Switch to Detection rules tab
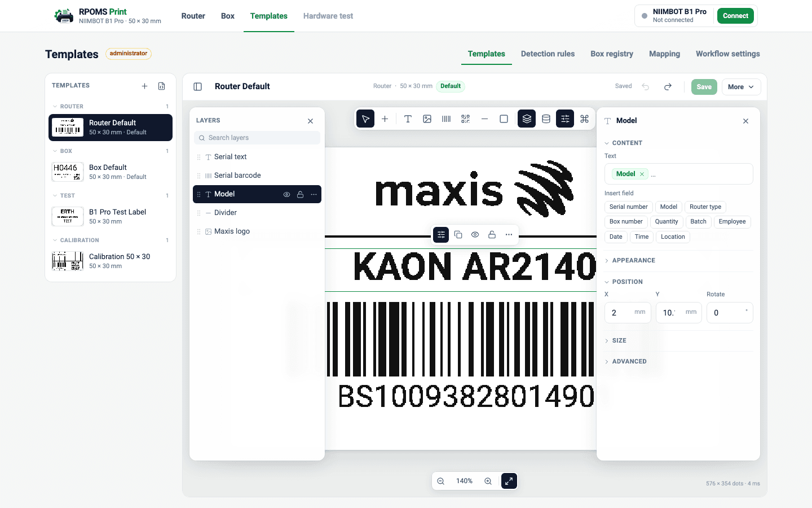The height and width of the screenshot is (508, 812). coord(548,54)
